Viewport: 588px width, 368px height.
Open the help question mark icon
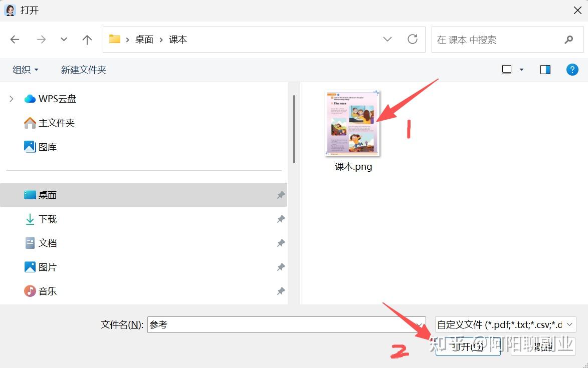(x=572, y=70)
